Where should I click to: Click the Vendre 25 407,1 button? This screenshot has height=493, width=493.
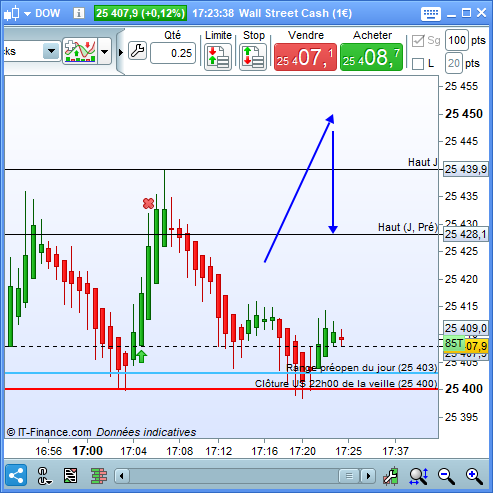click(305, 57)
